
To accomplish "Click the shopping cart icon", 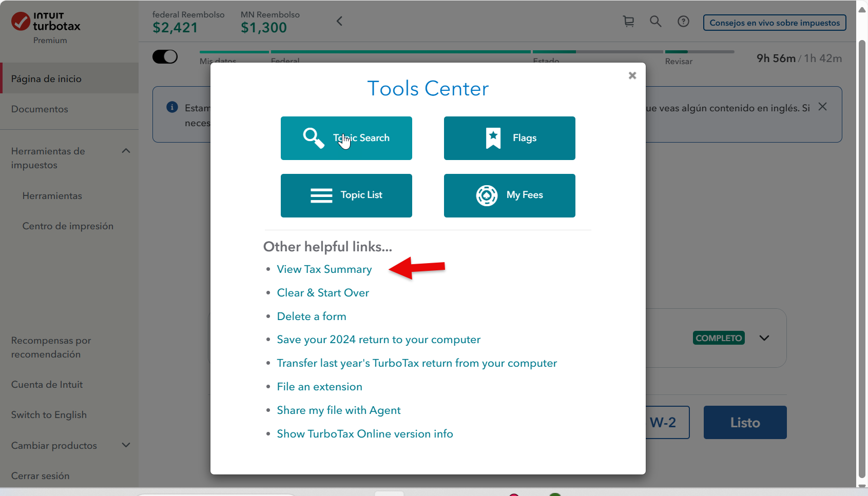I will click(x=628, y=22).
